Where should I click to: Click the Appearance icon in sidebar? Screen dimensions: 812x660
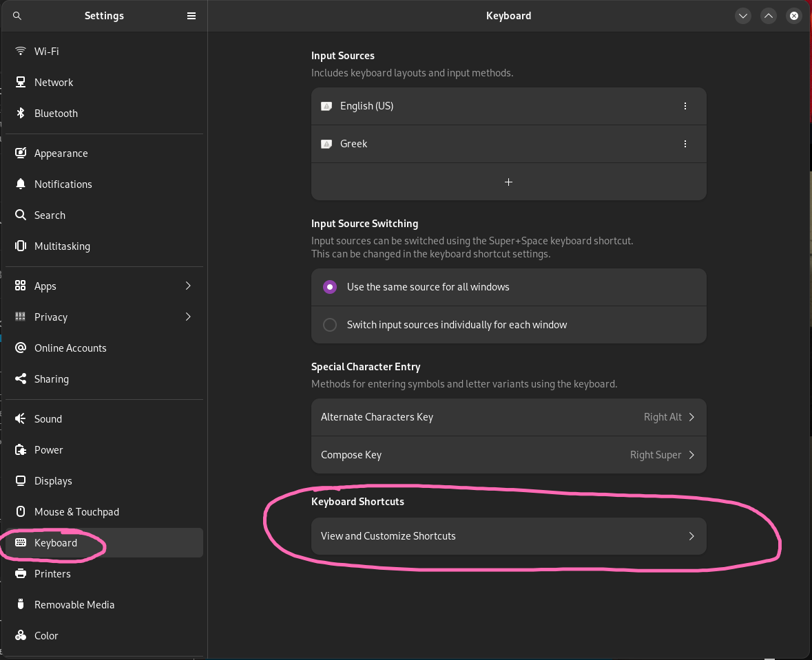point(20,153)
